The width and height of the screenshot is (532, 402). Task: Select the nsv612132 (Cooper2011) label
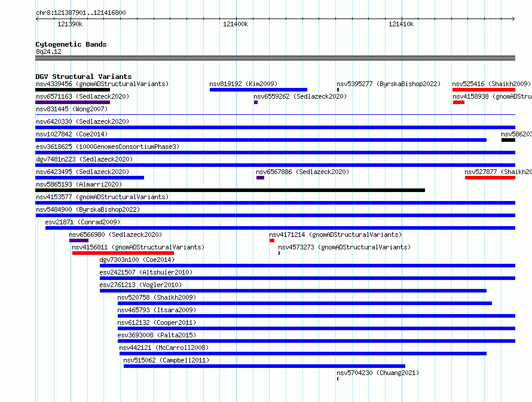pyautogui.click(x=157, y=322)
